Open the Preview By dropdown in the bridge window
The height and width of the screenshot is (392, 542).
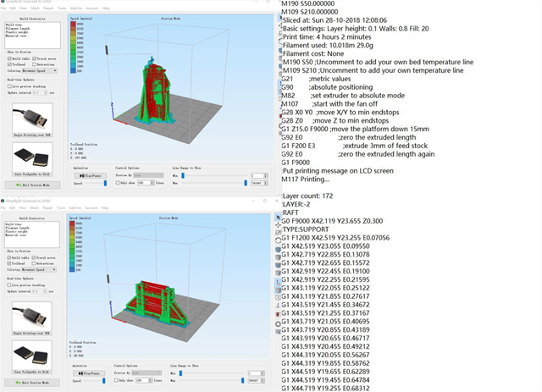coord(147,372)
